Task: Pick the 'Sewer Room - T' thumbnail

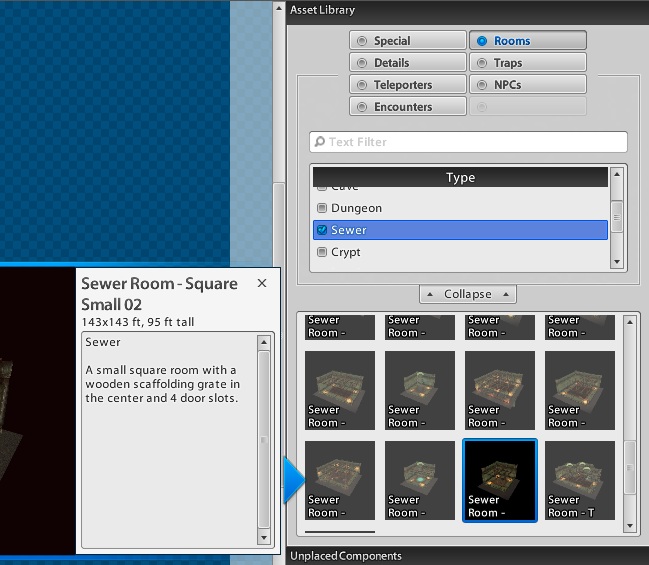Action: (579, 480)
